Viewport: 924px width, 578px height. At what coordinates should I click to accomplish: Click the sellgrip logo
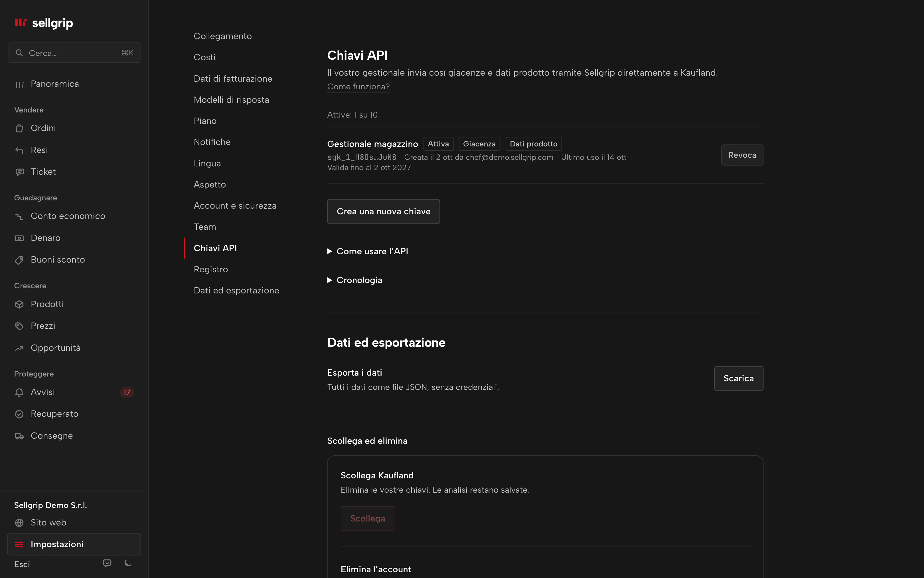44,23
